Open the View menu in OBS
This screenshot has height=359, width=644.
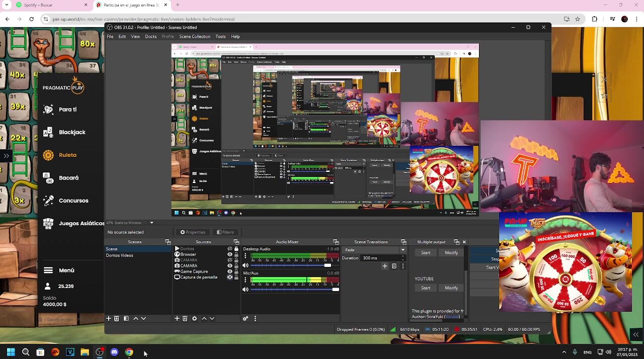point(135,37)
